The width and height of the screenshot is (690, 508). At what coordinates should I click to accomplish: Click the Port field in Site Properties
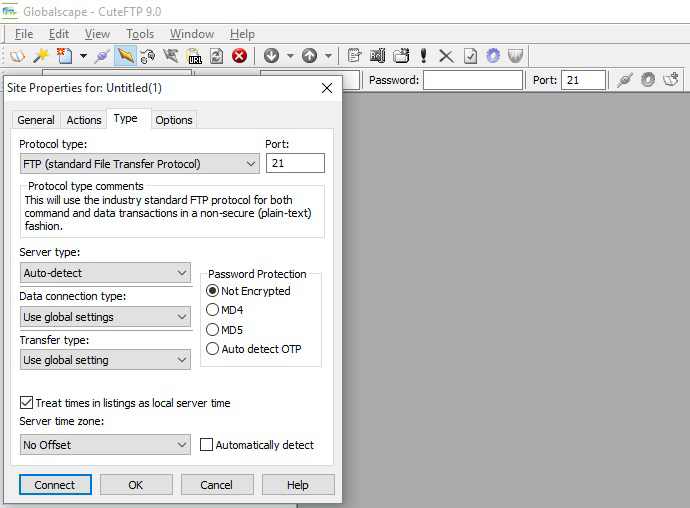click(295, 163)
